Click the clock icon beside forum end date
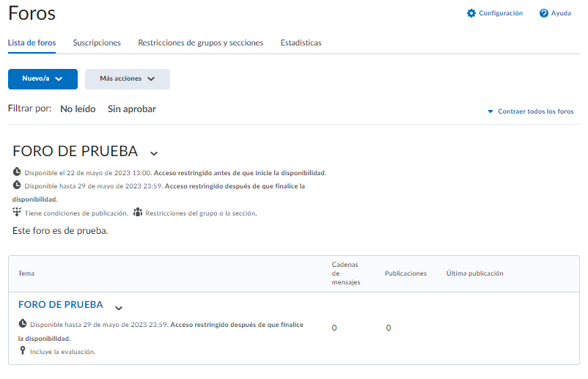Image resolution: width=588 pixels, height=379 pixels. pos(18,185)
